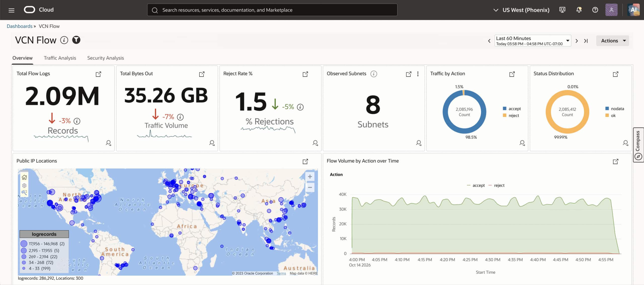Viewport: 644px width, 285px height.
Task: Go to Dashboards breadcrumb link
Action: point(20,26)
